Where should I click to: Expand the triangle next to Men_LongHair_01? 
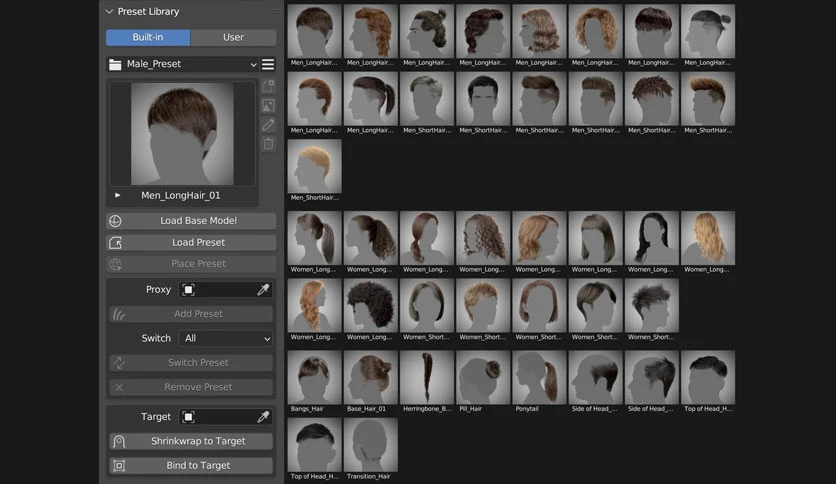tap(117, 195)
